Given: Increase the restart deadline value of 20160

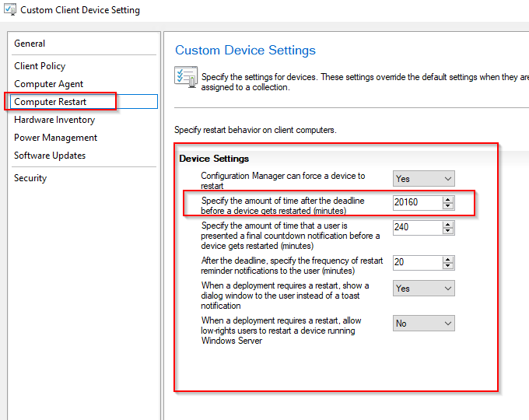Looking at the screenshot, I should pos(448,199).
